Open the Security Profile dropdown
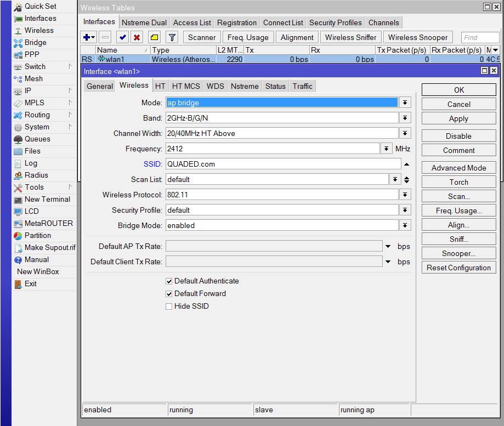The height and width of the screenshot is (426, 504). click(x=405, y=210)
